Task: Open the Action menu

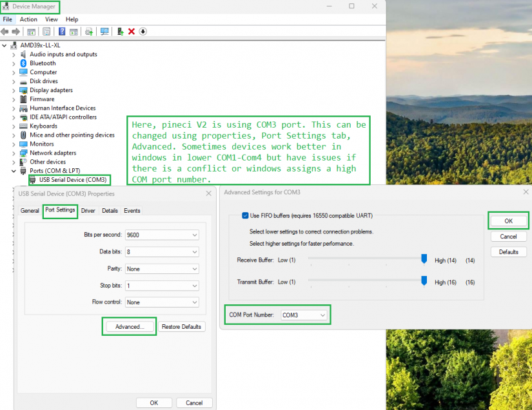Action: (28, 19)
